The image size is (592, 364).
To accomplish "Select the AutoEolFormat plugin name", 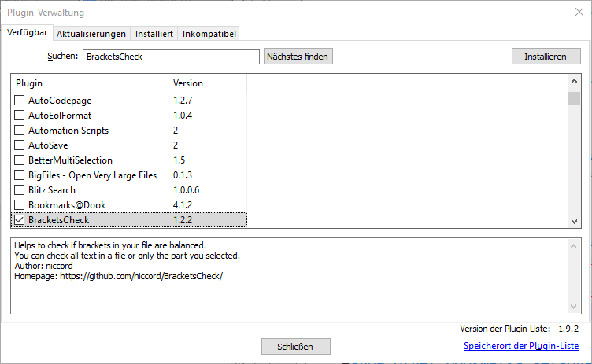I will click(x=60, y=116).
